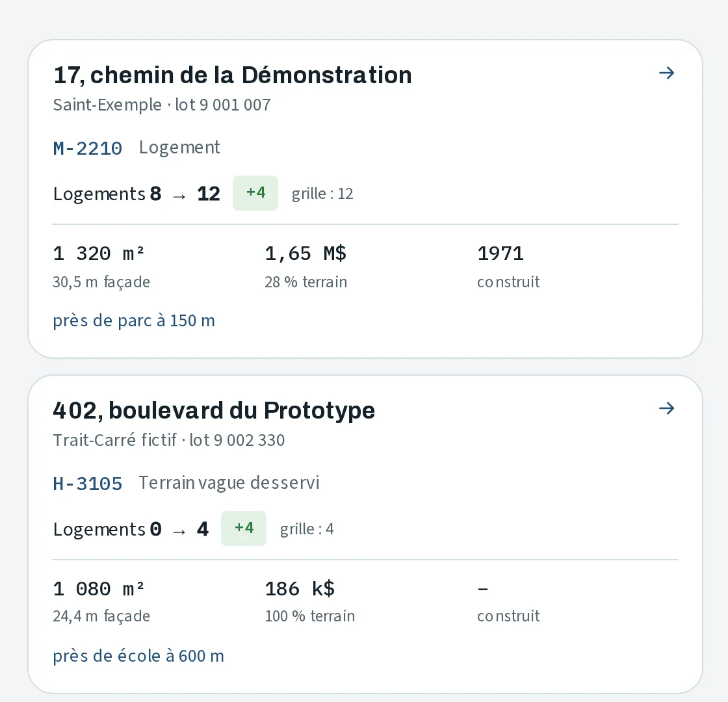
Task: Click the 1,65 M$ price value
Action: click(x=305, y=253)
